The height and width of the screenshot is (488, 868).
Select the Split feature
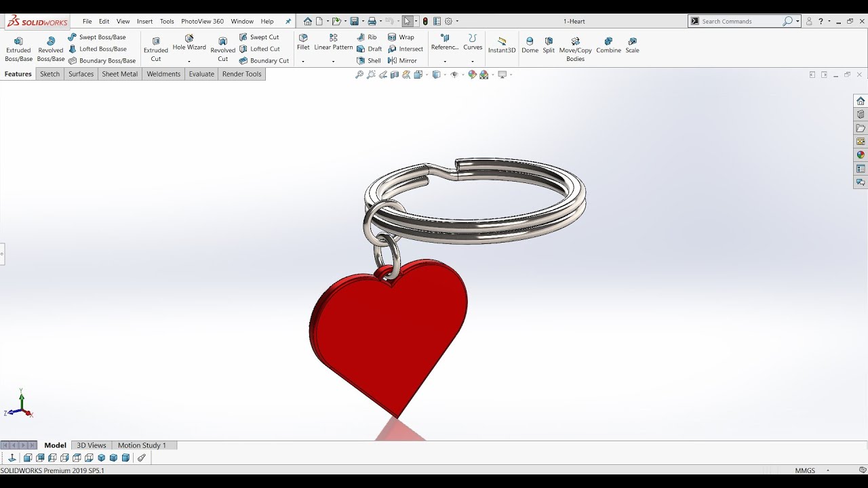point(549,45)
